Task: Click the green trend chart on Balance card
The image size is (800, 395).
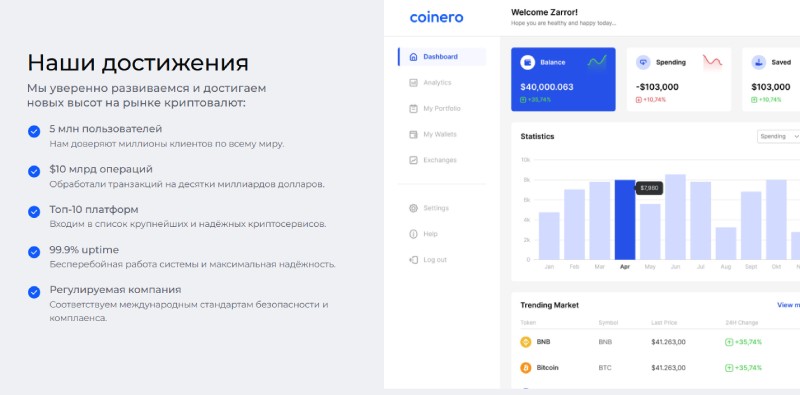Action: pos(596,62)
